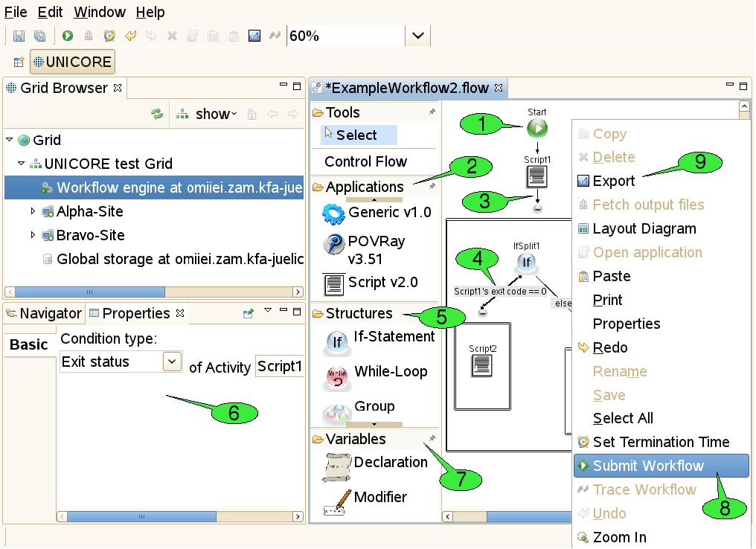
Task: Open the Edit menu
Action: [x=50, y=12]
